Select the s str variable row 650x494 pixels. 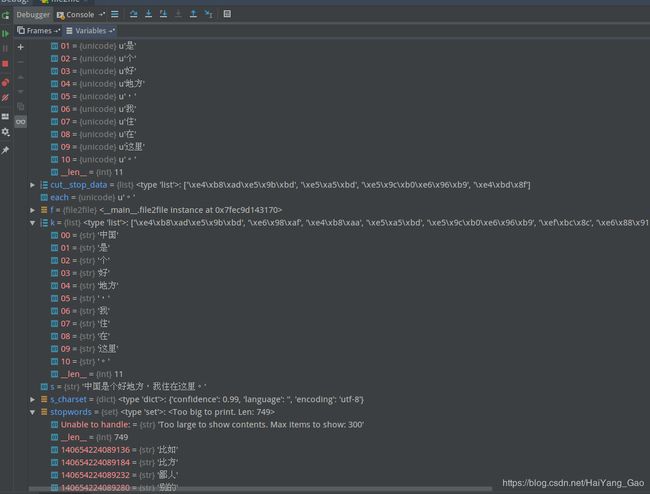pos(123,387)
